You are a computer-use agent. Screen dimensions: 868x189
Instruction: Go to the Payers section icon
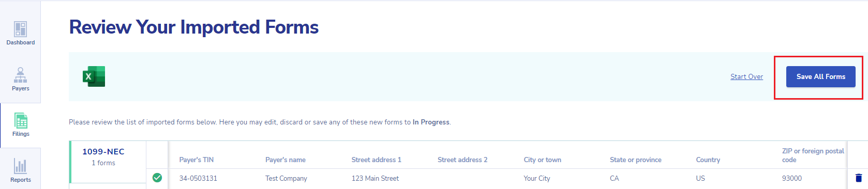(20, 75)
